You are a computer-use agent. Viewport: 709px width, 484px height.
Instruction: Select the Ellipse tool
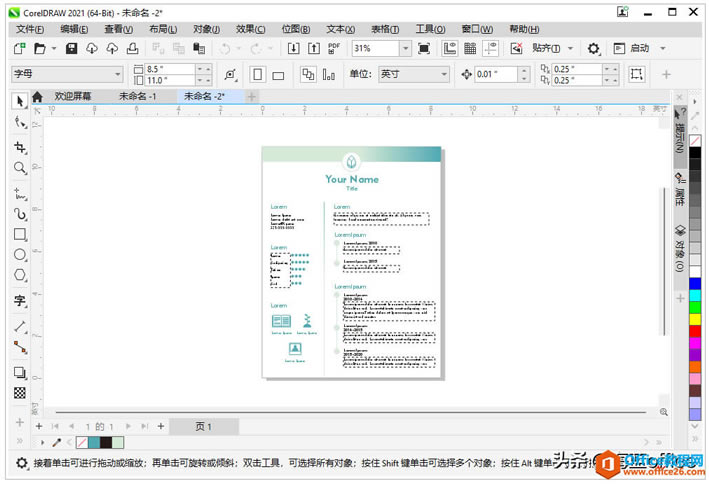(x=19, y=254)
